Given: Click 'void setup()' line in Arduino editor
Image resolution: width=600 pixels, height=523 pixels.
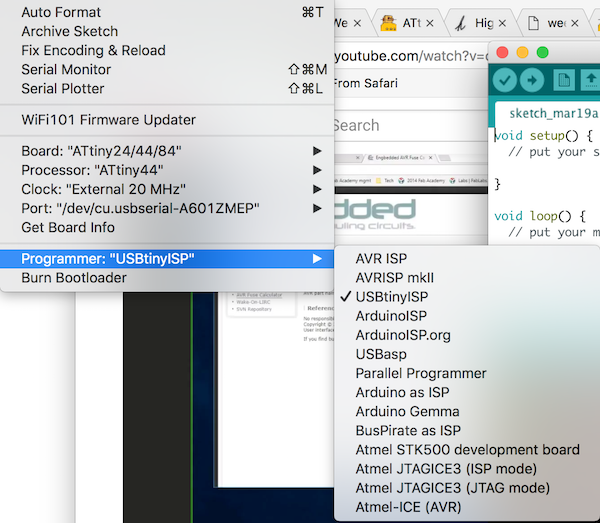Looking at the screenshot, I should [x=544, y=136].
